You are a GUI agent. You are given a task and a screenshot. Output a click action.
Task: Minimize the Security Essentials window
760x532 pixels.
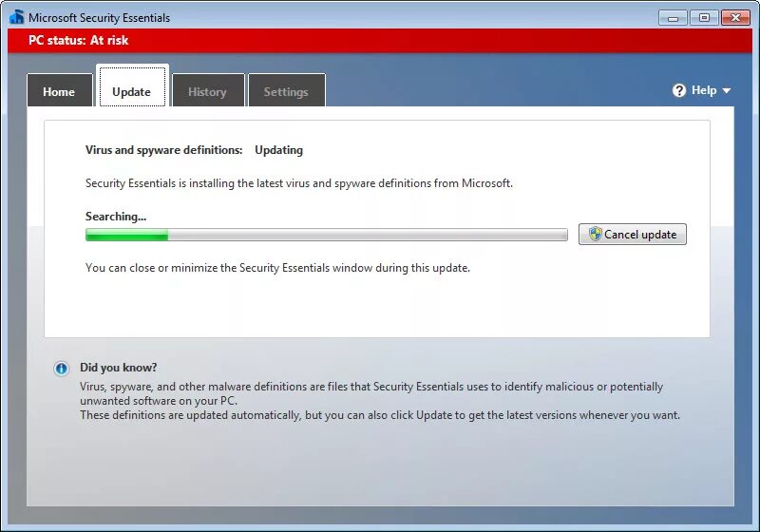(x=673, y=18)
